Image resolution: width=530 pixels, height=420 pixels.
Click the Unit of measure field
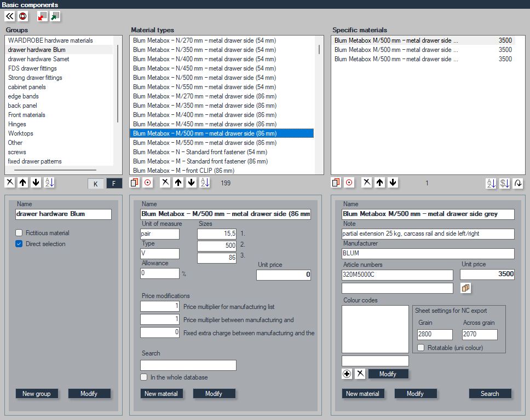coord(160,234)
